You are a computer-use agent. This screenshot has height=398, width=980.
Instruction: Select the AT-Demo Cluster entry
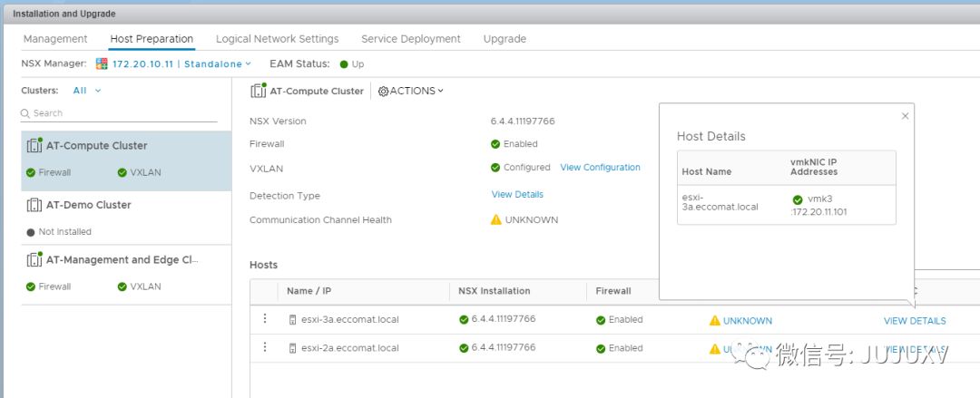(89, 205)
